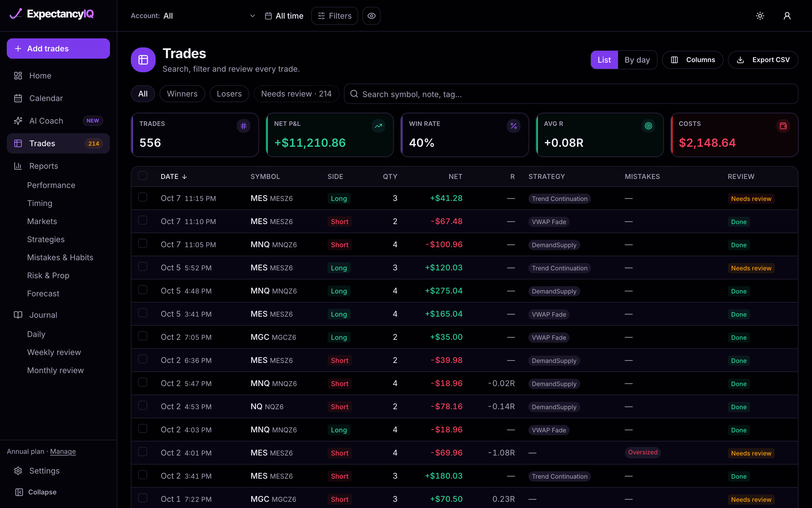The height and width of the screenshot is (508, 812).
Task: Click the wallet icon on Costs card
Action: click(784, 126)
